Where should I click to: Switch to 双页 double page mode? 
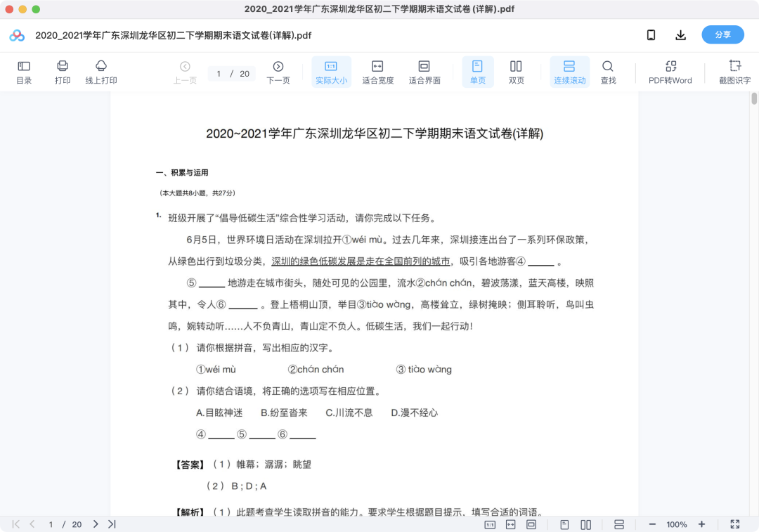point(516,72)
